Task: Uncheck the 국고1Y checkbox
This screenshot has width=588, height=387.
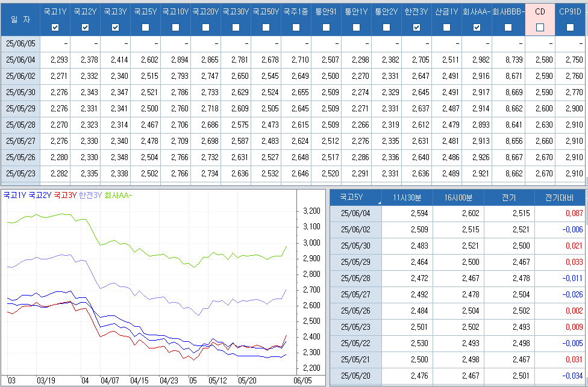Action: click(x=55, y=27)
